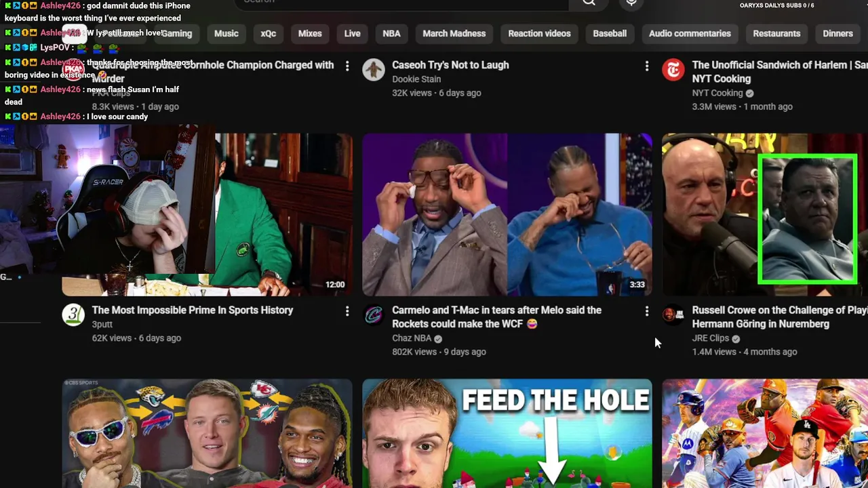This screenshot has height=488, width=868.
Task: Select the Audio commentaries filter chip
Action: (690, 33)
